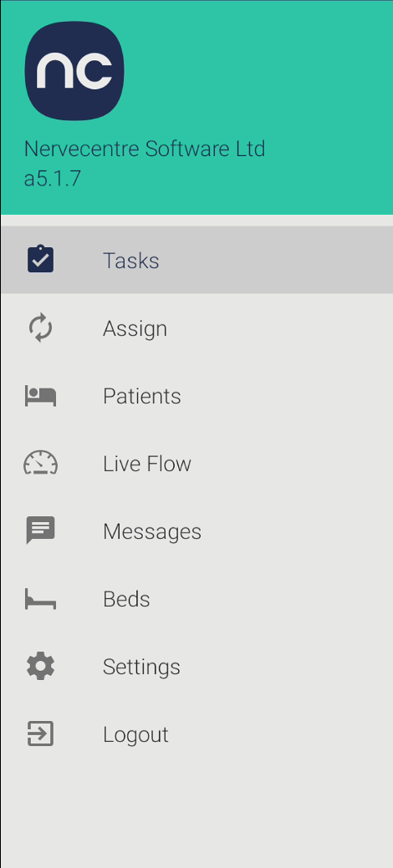
Task: Click the Beds empty bed icon
Action: point(40,599)
